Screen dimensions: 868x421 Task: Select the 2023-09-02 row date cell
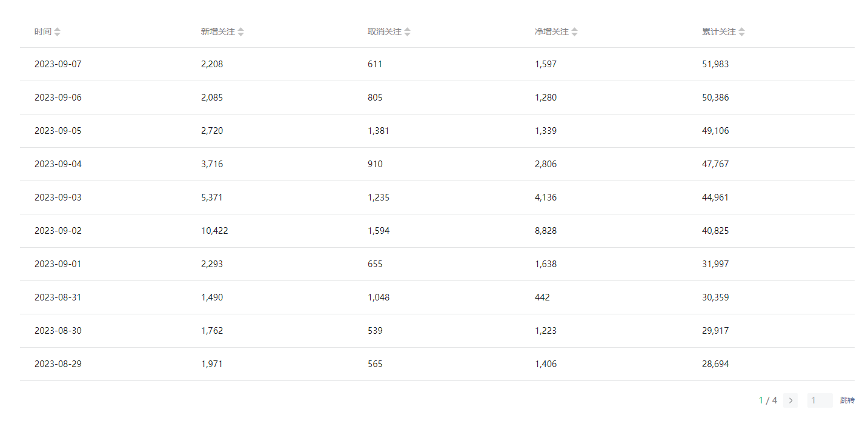(58, 231)
